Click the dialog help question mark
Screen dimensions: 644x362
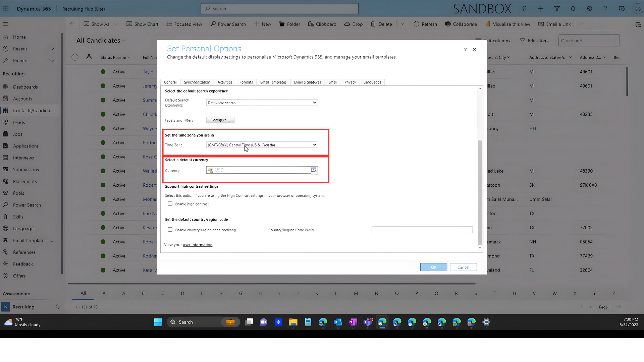pyautogui.click(x=465, y=50)
